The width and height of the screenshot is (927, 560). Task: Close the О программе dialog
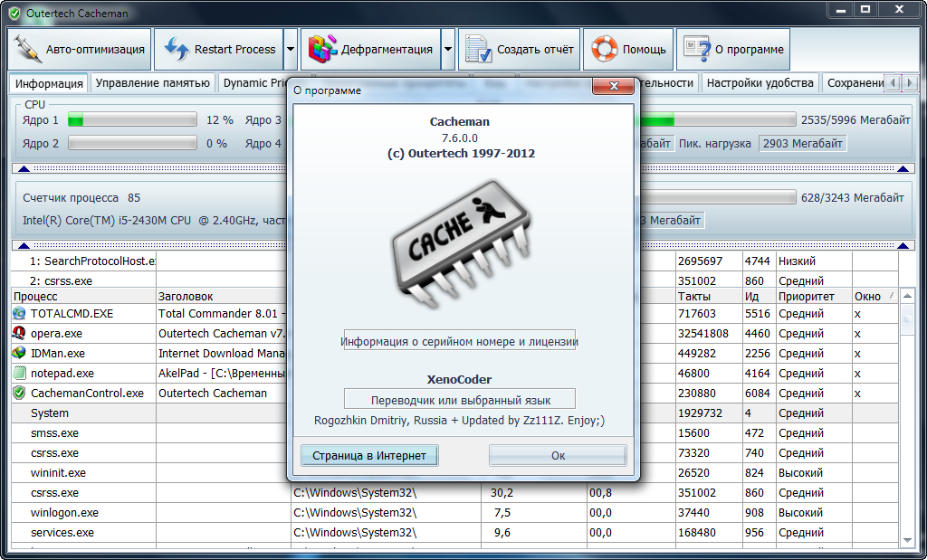(612, 89)
